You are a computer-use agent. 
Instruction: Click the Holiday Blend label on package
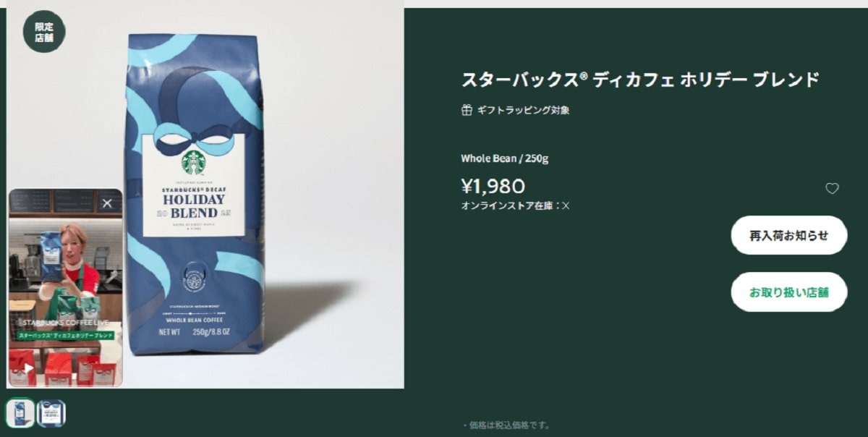click(x=193, y=206)
